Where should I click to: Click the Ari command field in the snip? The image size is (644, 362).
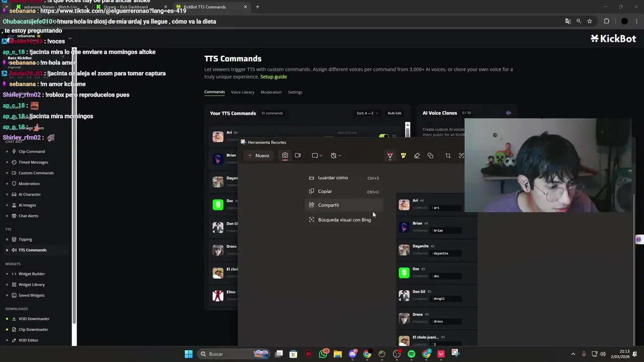[x=446, y=208]
